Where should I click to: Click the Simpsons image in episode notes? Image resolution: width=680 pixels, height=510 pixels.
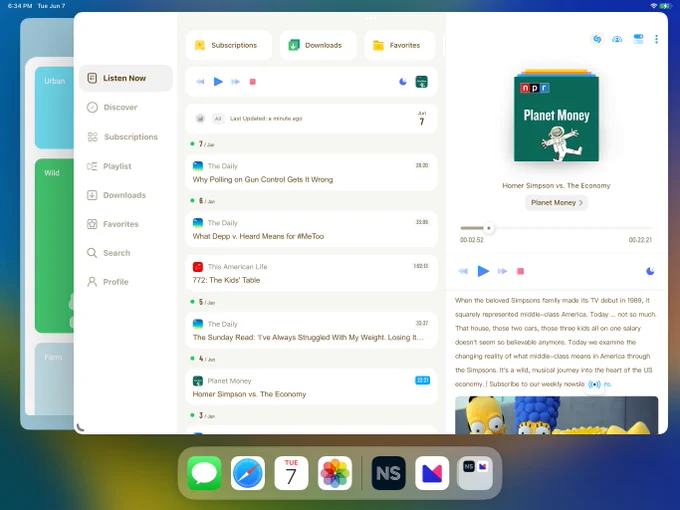point(556,415)
